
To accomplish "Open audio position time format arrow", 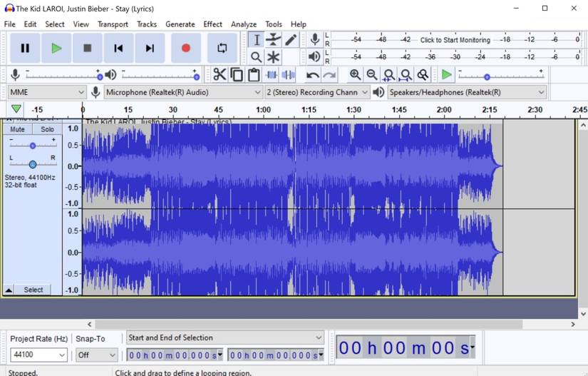I will (x=472, y=347).
